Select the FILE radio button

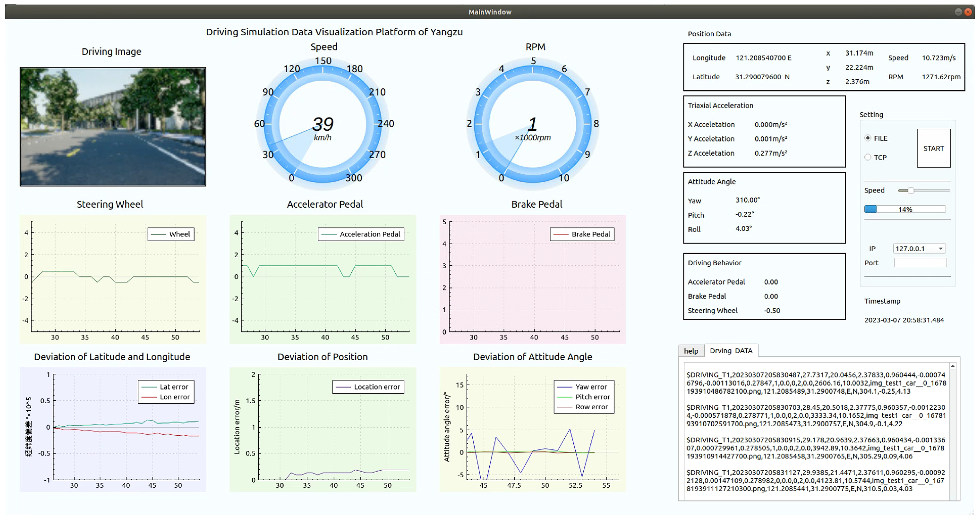868,138
